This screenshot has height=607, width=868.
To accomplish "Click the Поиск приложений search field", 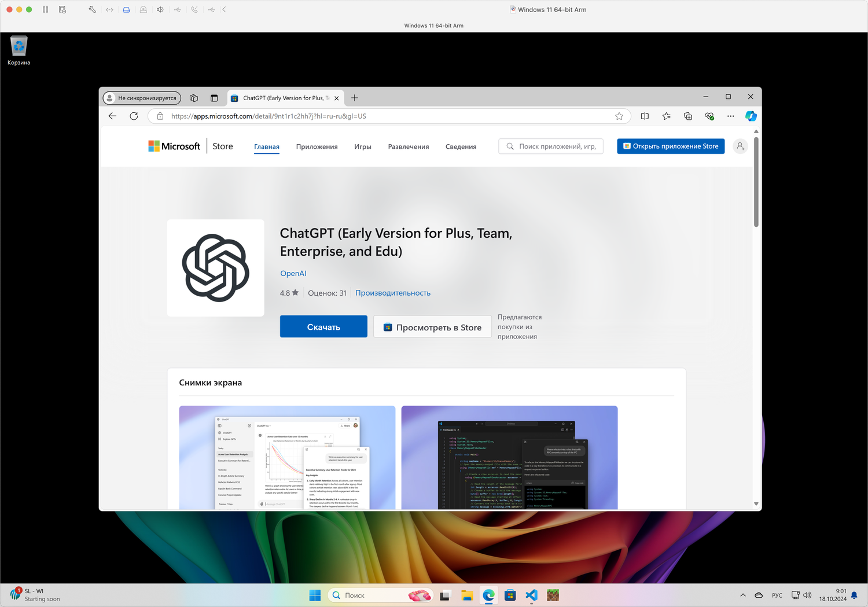I will 551,146.
